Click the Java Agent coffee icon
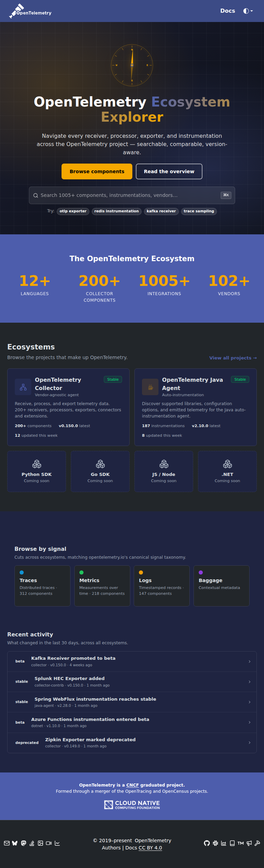Viewport: 264px width, 868px height. [x=150, y=387]
